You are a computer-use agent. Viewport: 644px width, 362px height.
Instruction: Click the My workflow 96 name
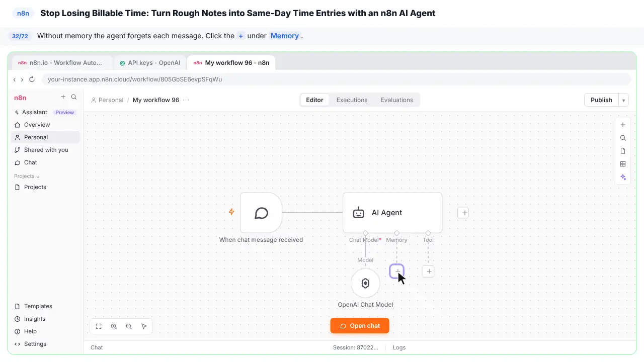(156, 100)
